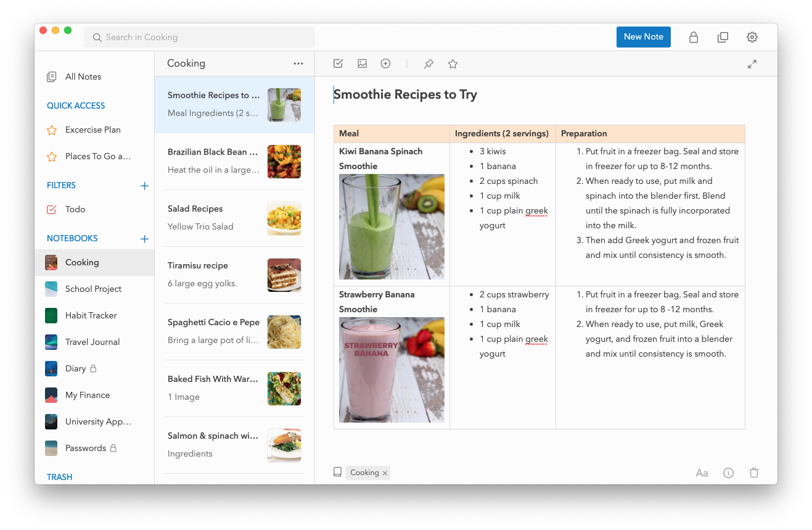This screenshot has width=812, height=530.
Task: Click the notebook icon beside the Cooking tag
Action: (337, 472)
